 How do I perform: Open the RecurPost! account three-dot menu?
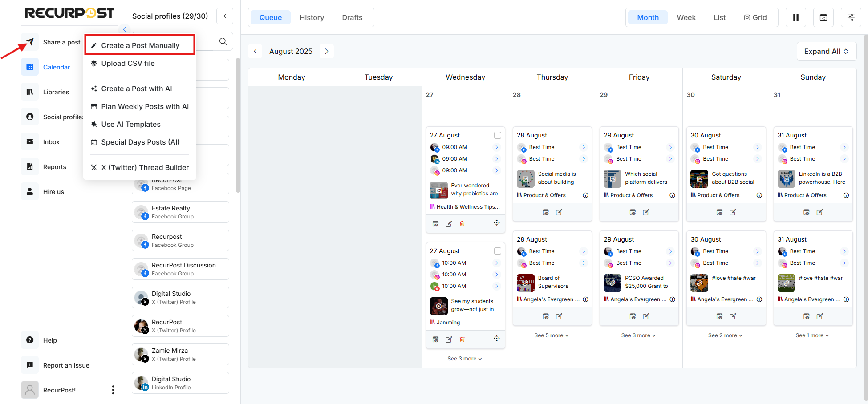[113, 390]
